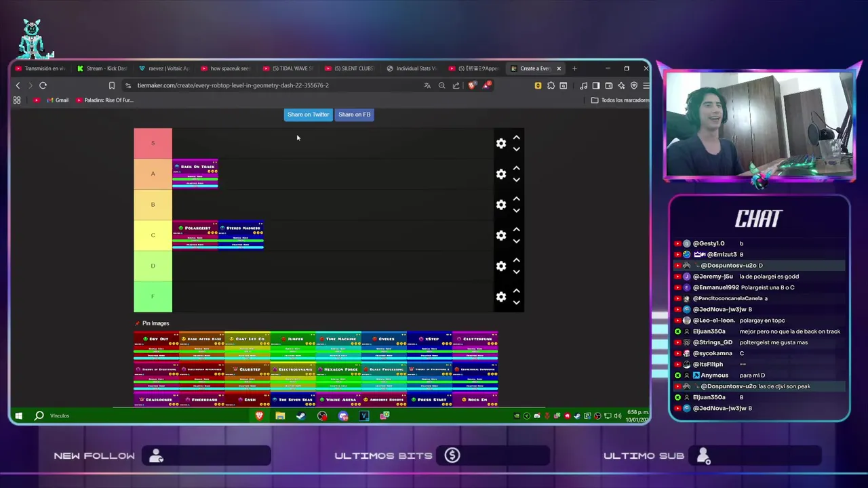Open Steam from taskbar

(x=301, y=415)
